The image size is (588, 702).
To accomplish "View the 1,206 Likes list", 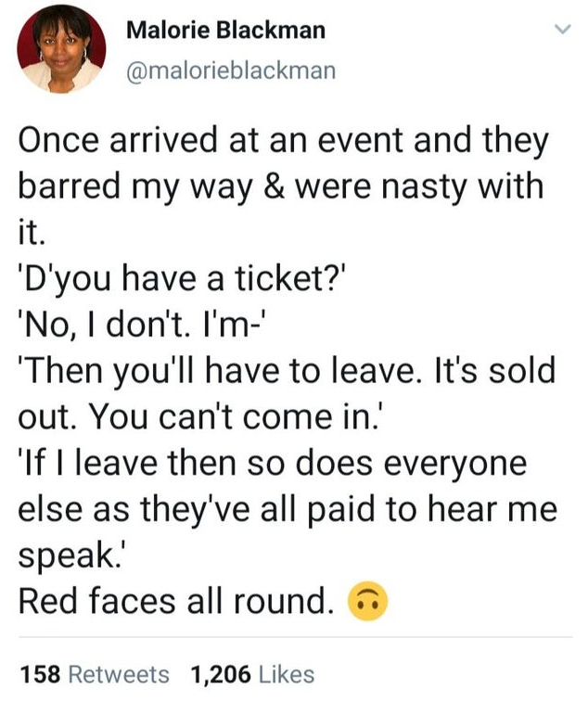I will point(252,674).
